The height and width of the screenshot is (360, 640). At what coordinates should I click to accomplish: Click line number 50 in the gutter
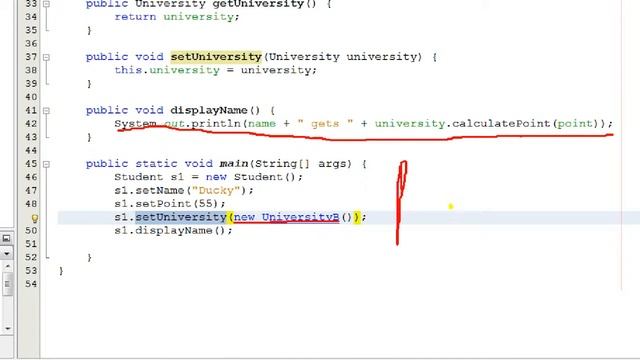click(31, 230)
